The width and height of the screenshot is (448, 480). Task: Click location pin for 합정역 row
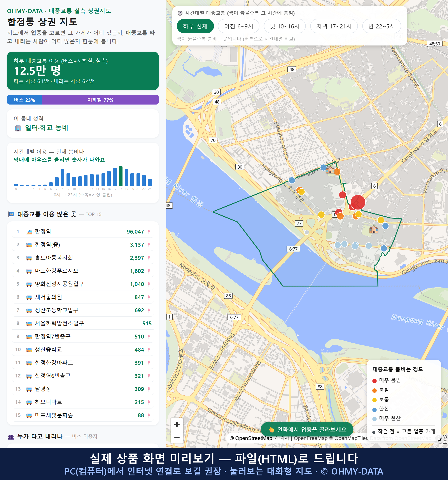pyautogui.click(x=149, y=232)
